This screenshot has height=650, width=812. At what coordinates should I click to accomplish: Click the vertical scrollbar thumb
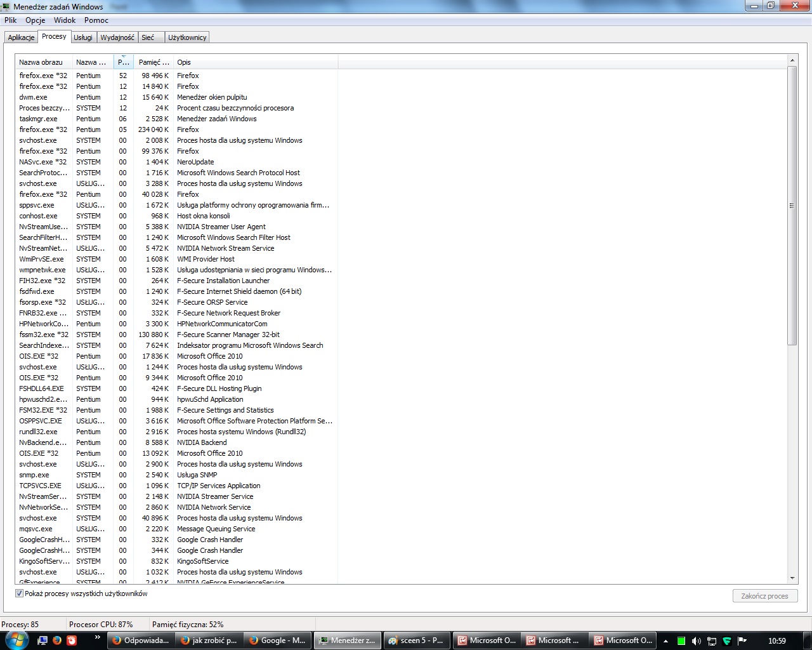point(792,206)
